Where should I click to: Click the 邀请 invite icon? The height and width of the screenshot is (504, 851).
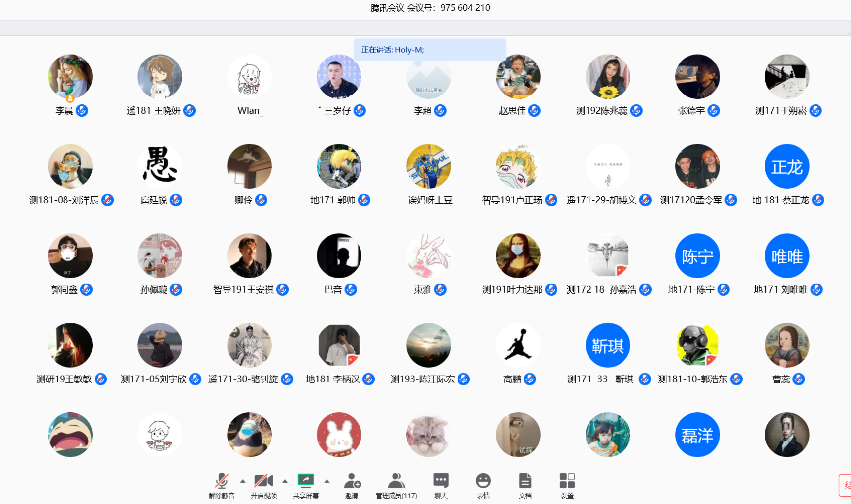point(352,481)
